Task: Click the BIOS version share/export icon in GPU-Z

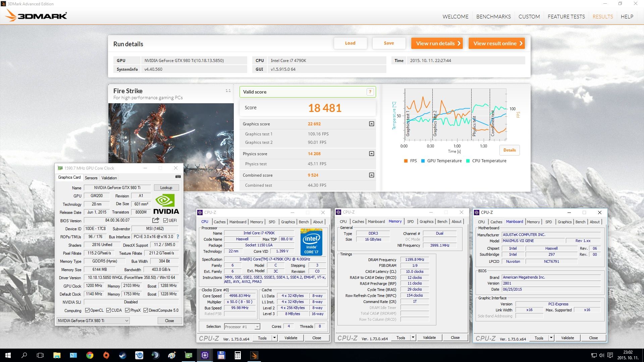Action: (x=156, y=220)
